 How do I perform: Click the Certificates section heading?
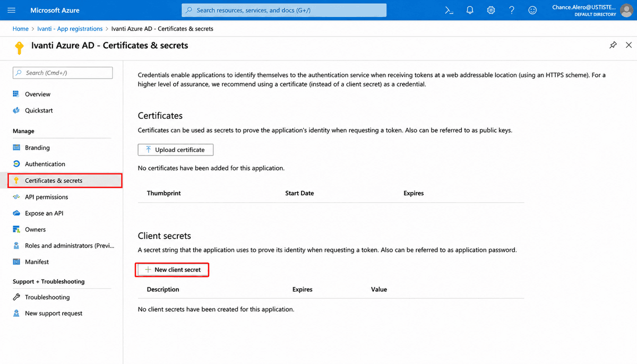(x=160, y=116)
